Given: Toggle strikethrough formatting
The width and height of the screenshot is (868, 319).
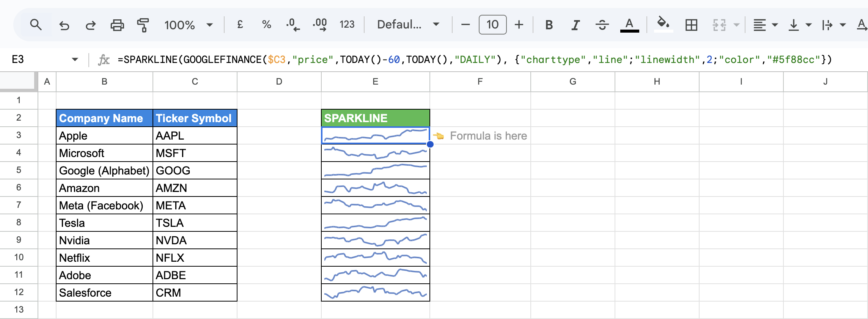Looking at the screenshot, I should coord(602,25).
